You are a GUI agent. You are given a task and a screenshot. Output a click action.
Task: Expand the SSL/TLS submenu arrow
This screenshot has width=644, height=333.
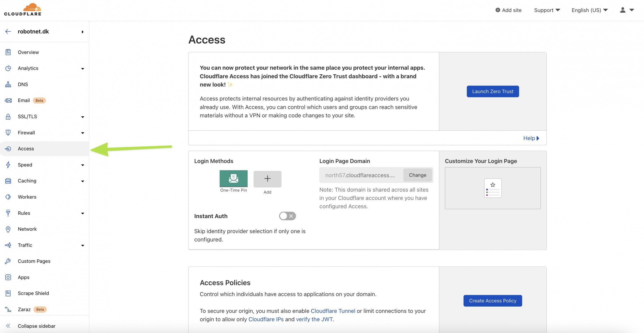(x=83, y=117)
